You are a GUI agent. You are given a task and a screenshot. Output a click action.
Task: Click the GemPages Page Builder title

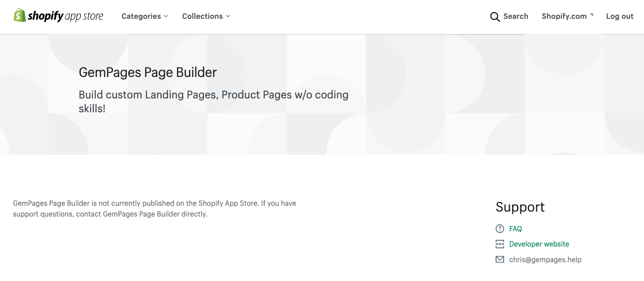(x=148, y=72)
